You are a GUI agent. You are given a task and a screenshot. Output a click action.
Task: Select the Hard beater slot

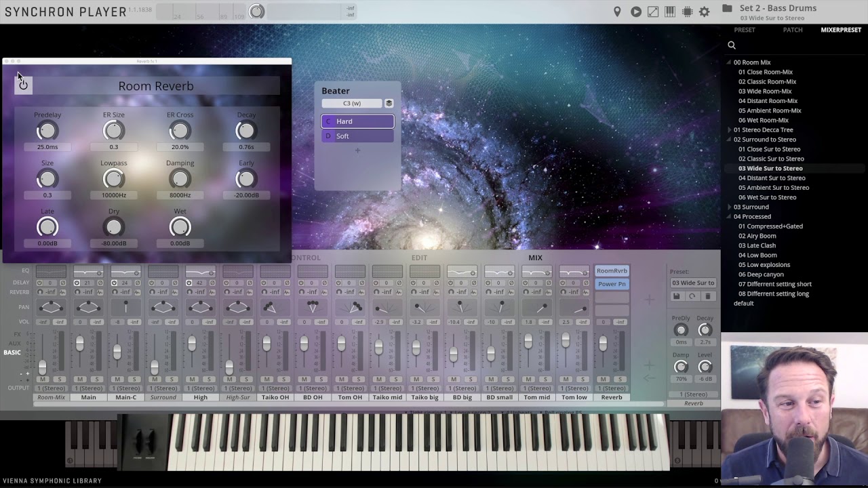[x=357, y=121]
